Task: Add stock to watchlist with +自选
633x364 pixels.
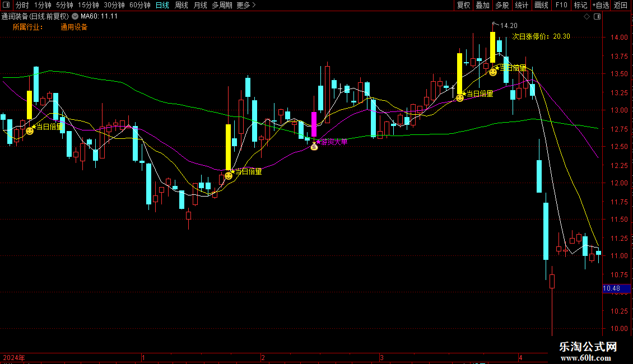Action: click(601, 5)
